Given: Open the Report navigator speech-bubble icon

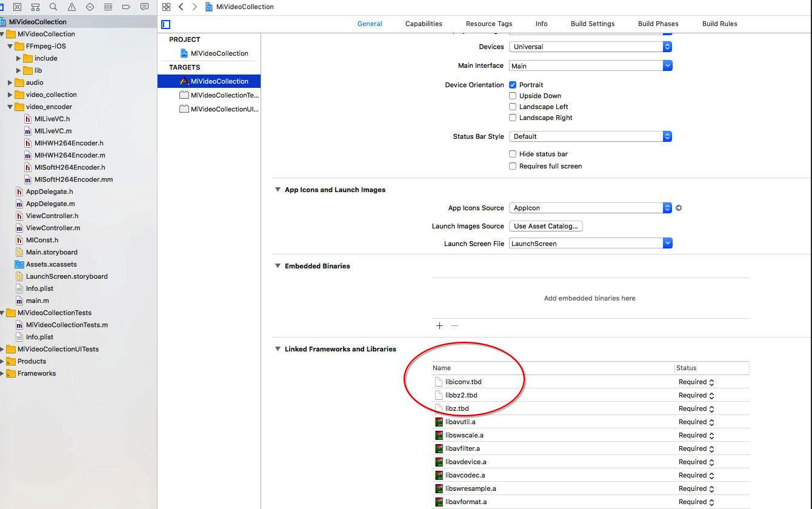Looking at the screenshot, I should 144,7.
